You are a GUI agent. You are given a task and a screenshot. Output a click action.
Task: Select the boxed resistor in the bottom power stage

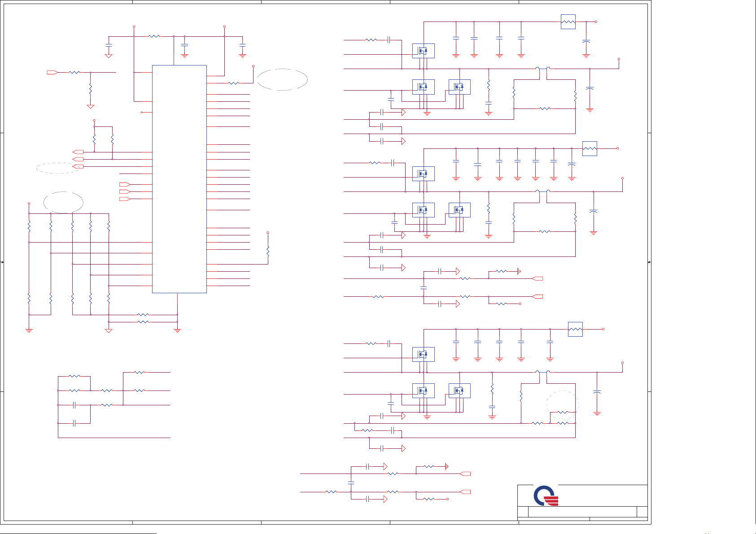(575, 329)
